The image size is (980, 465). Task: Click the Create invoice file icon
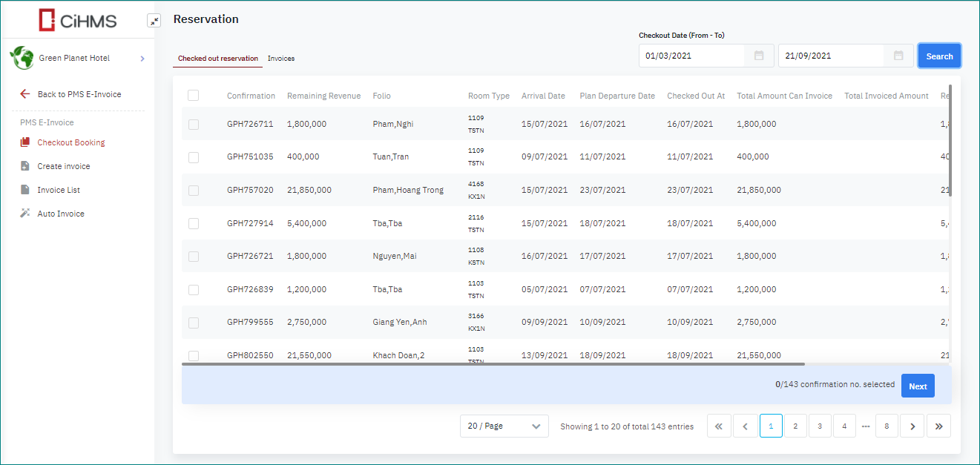coord(25,166)
